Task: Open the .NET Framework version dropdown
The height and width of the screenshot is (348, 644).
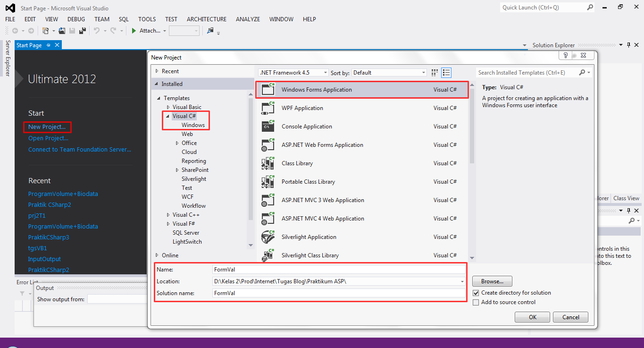Action: (x=326, y=73)
